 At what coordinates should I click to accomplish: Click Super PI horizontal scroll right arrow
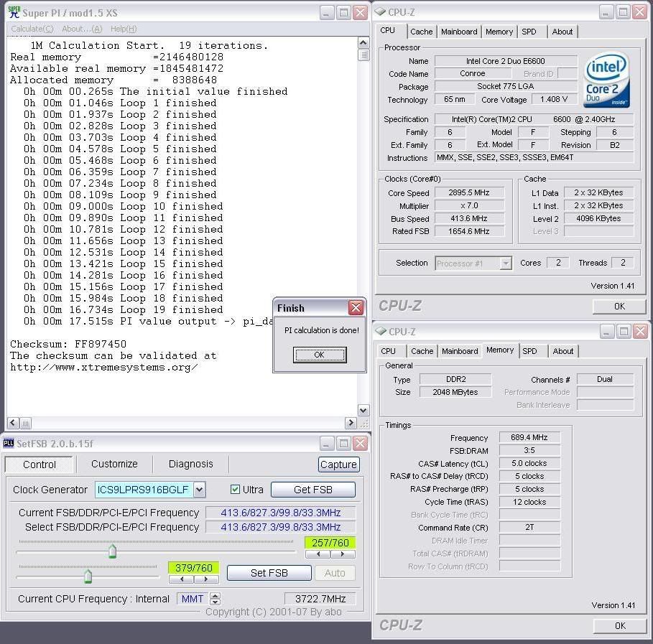[x=351, y=423]
